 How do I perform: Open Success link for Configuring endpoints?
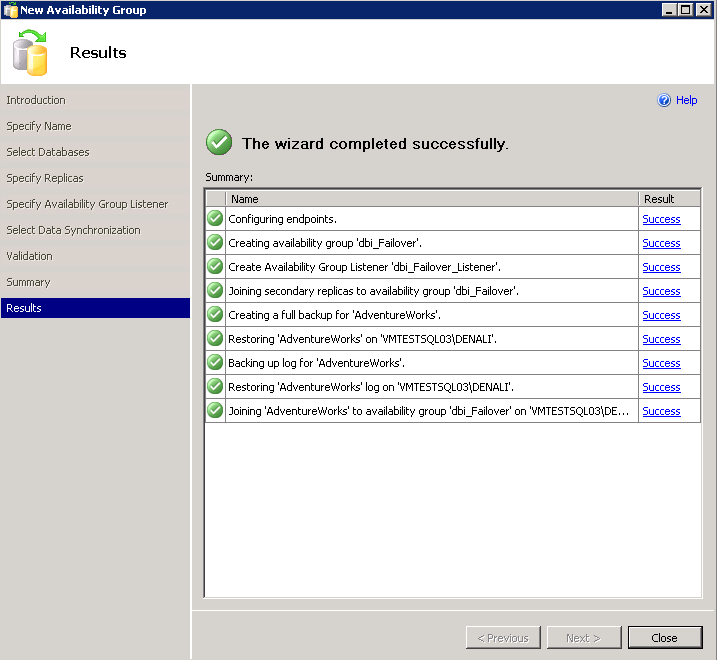tap(661, 219)
